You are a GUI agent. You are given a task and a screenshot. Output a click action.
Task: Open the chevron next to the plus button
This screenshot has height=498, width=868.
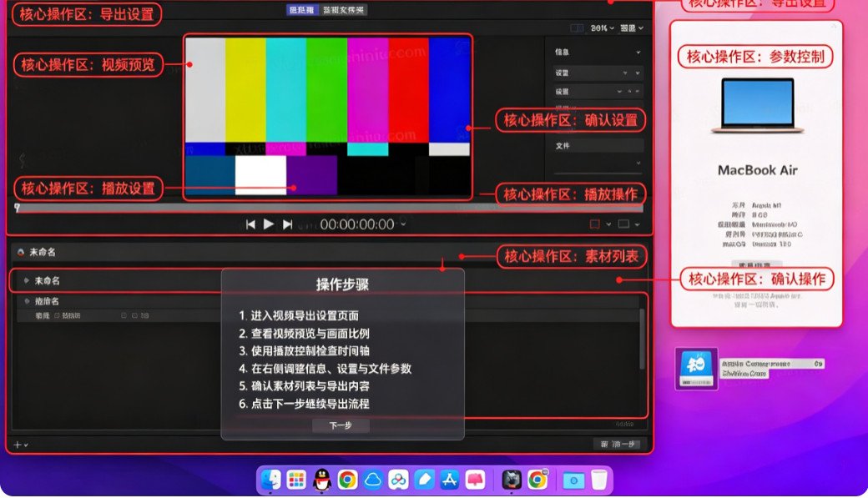click(26, 445)
